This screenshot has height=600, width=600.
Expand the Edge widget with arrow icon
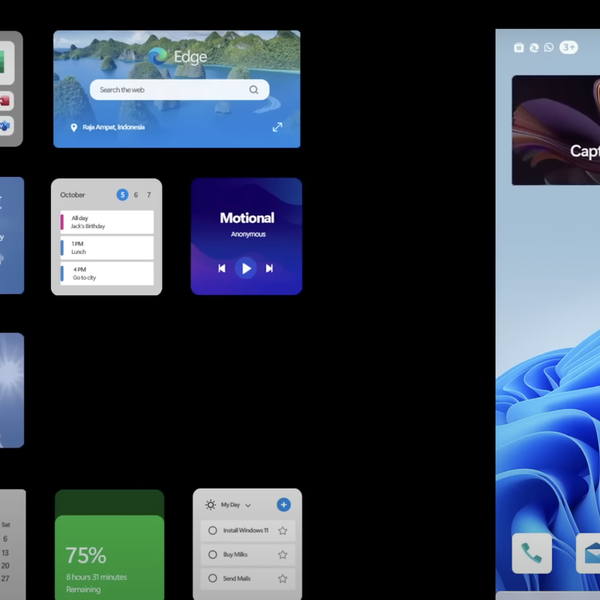(x=277, y=127)
